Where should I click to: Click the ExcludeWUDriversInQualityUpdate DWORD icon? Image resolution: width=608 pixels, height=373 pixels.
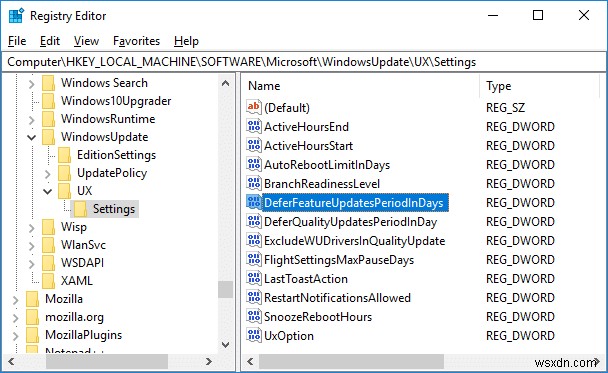[254, 240]
